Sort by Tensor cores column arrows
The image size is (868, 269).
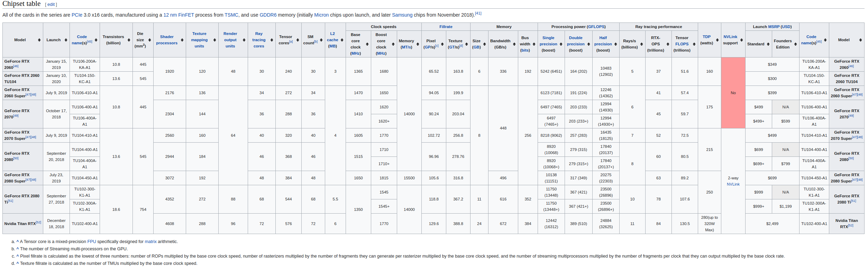pyautogui.click(x=298, y=40)
